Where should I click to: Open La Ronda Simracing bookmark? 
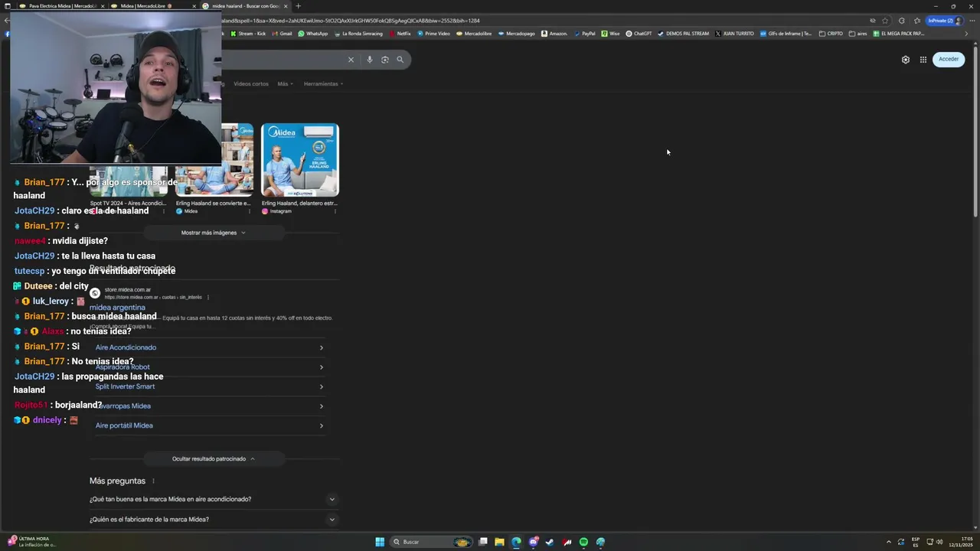click(x=358, y=34)
